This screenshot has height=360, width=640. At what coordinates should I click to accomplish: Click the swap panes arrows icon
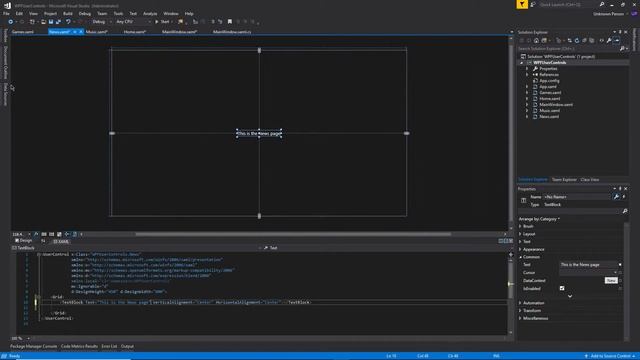[43, 241]
